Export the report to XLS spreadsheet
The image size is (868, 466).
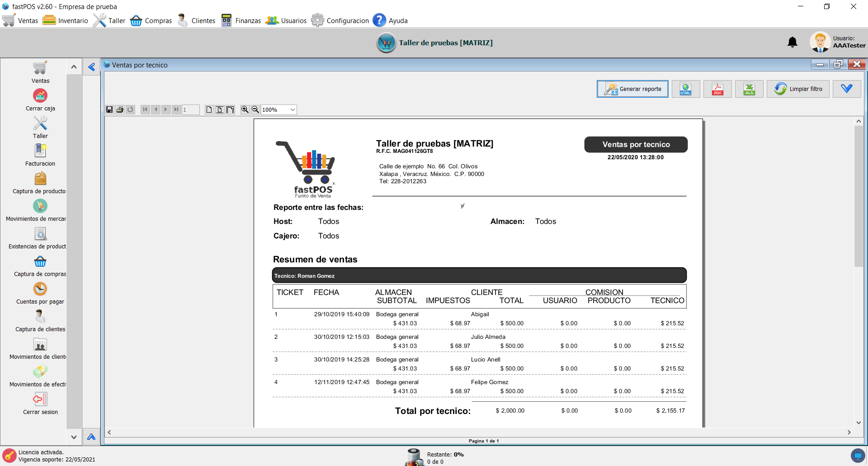click(749, 89)
